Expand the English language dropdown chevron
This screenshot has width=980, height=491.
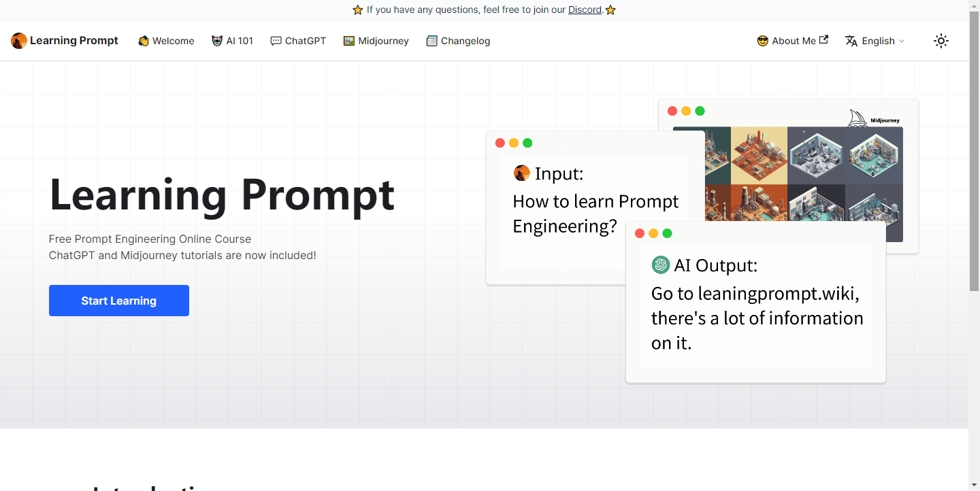pyautogui.click(x=902, y=41)
